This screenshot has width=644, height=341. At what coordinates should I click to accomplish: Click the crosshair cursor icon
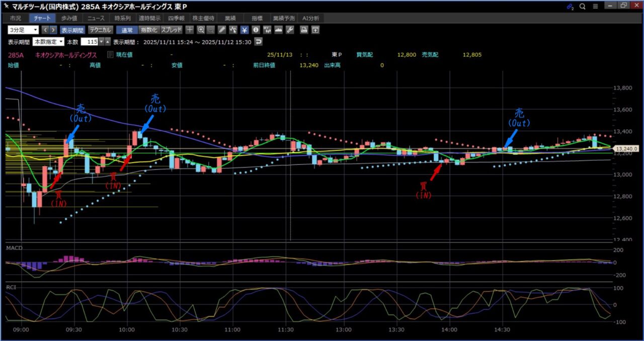pyautogui.click(x=190, y=30)
